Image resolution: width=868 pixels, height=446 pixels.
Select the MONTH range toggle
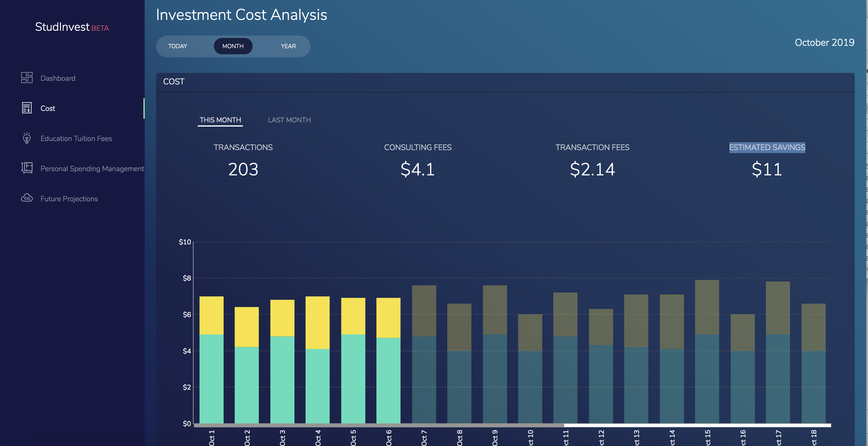click(x=233, y=46)
